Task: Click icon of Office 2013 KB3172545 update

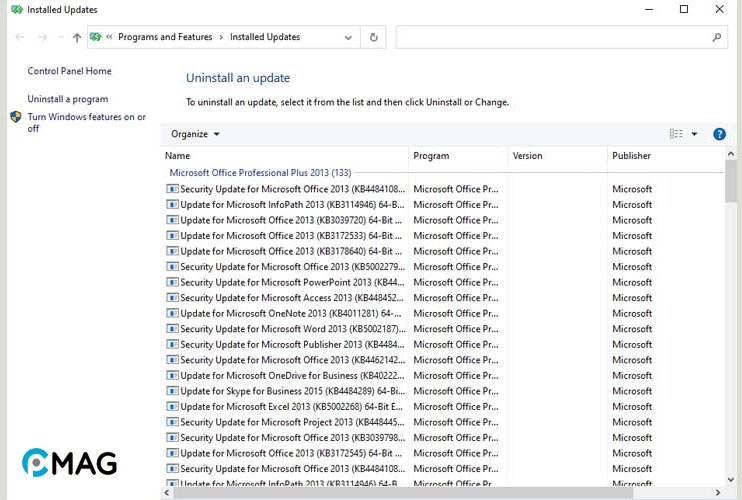Action: (172, 453)
